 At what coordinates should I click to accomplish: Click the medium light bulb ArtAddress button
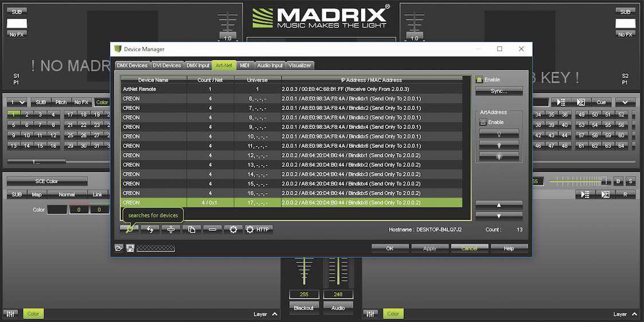[x=499, y=145]
